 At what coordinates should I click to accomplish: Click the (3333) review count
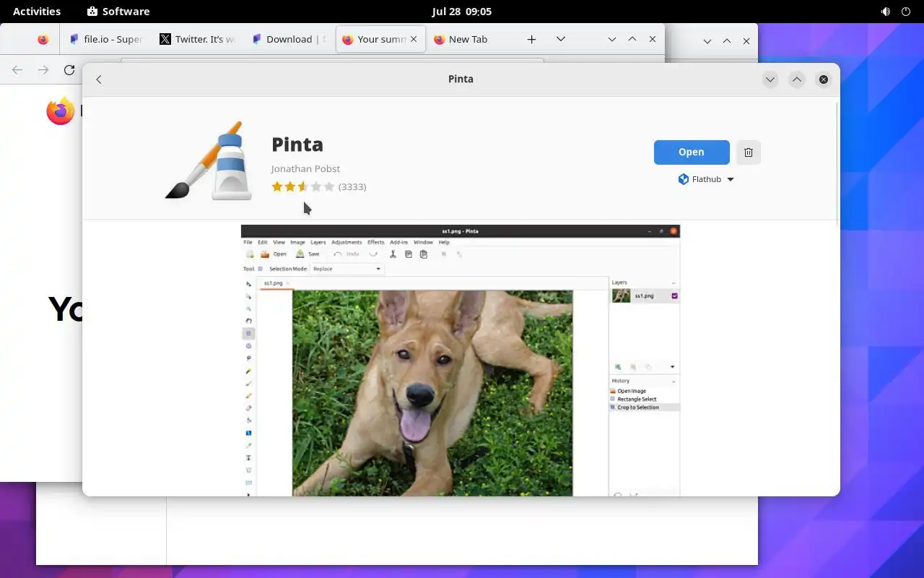click(x=352, y=187)
